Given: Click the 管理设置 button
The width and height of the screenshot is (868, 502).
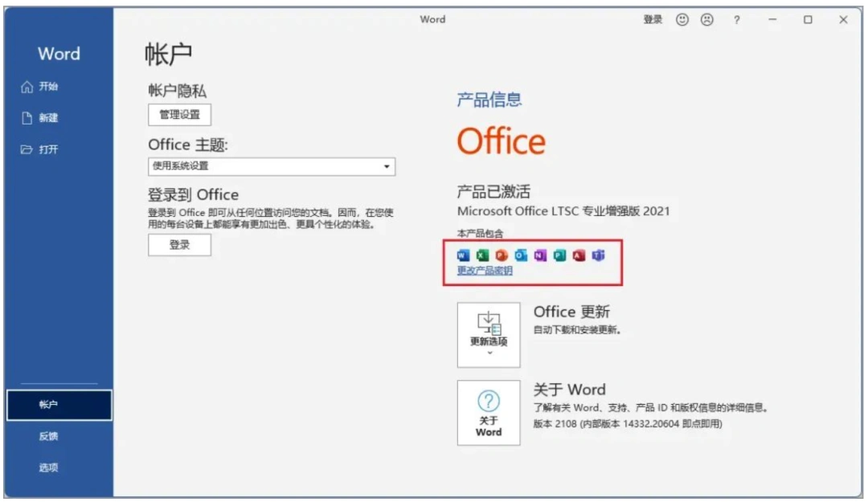Looking at the screenshot, I should point(179,115).
